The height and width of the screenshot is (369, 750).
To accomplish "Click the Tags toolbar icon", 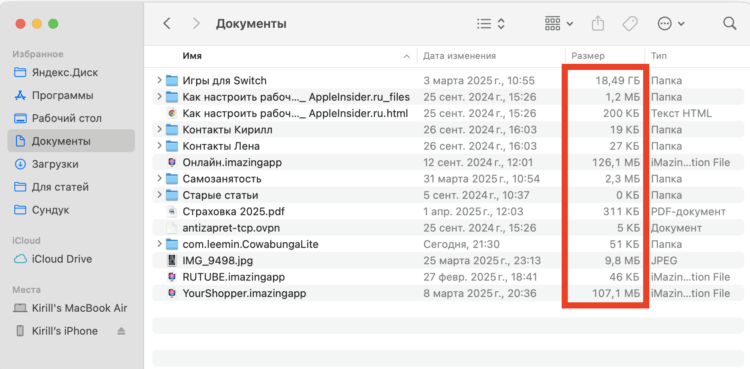I will point(629,23).
